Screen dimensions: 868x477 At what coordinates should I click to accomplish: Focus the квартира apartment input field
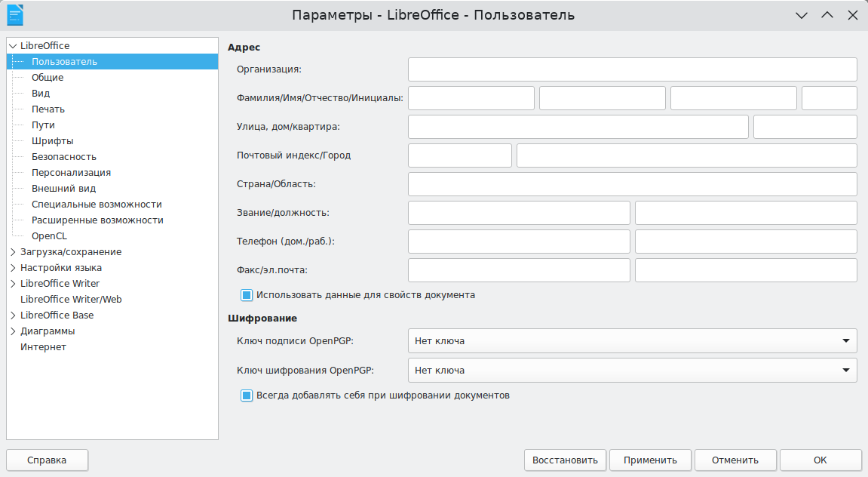pos(805,127)
